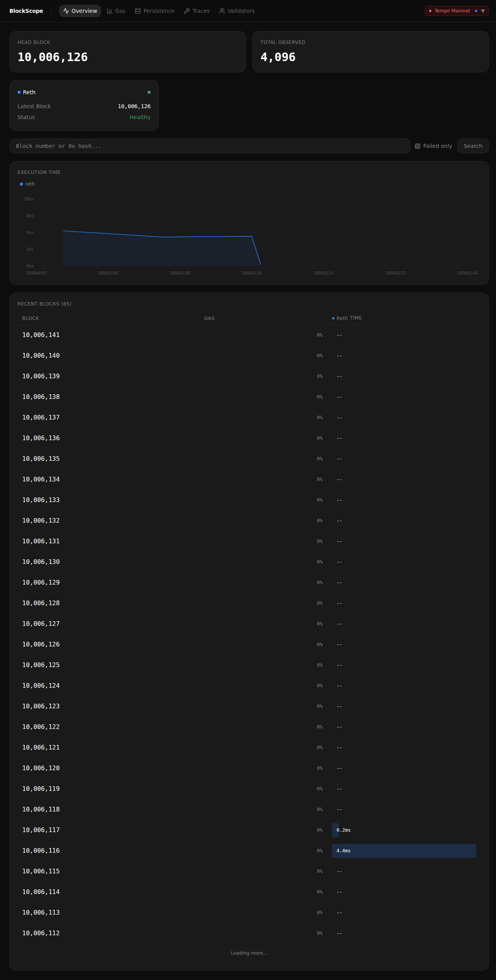
Task: Click the green health dot on Reth card
Action: 149,92
